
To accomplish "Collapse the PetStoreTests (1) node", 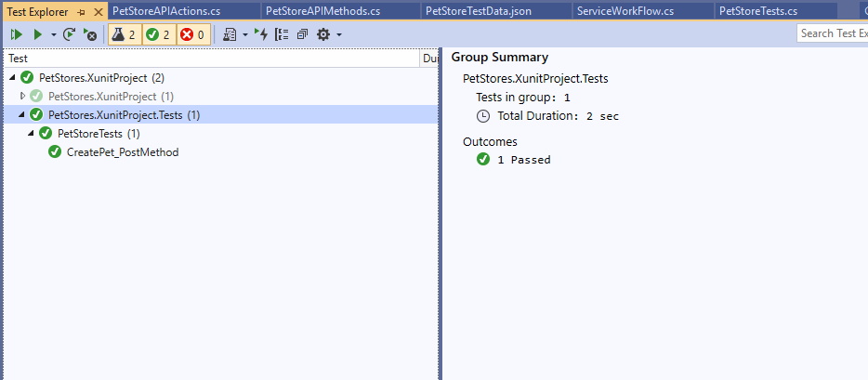I will click(x=32, y=133).
